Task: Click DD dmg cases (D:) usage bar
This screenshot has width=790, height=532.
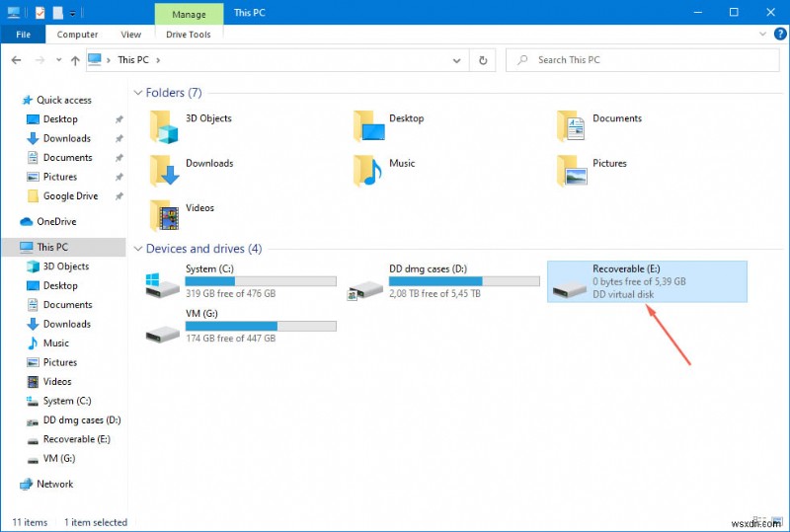Action: point(464,281)
